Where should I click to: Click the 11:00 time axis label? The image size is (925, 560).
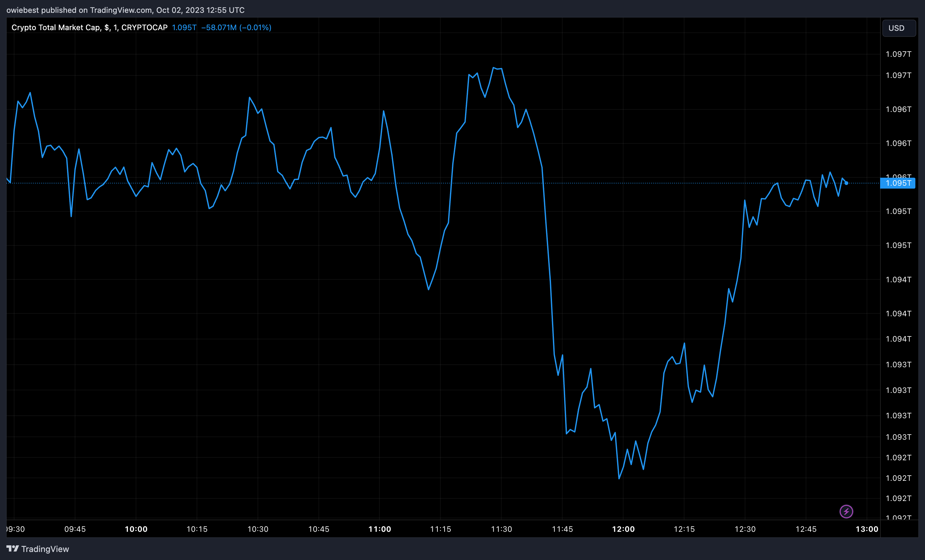click(x=379, y=529)
